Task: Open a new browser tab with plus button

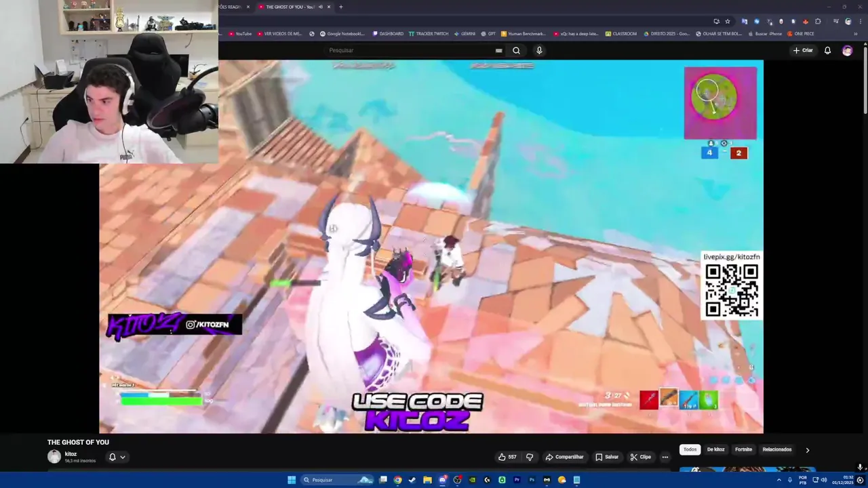Action: coord(340,7)
